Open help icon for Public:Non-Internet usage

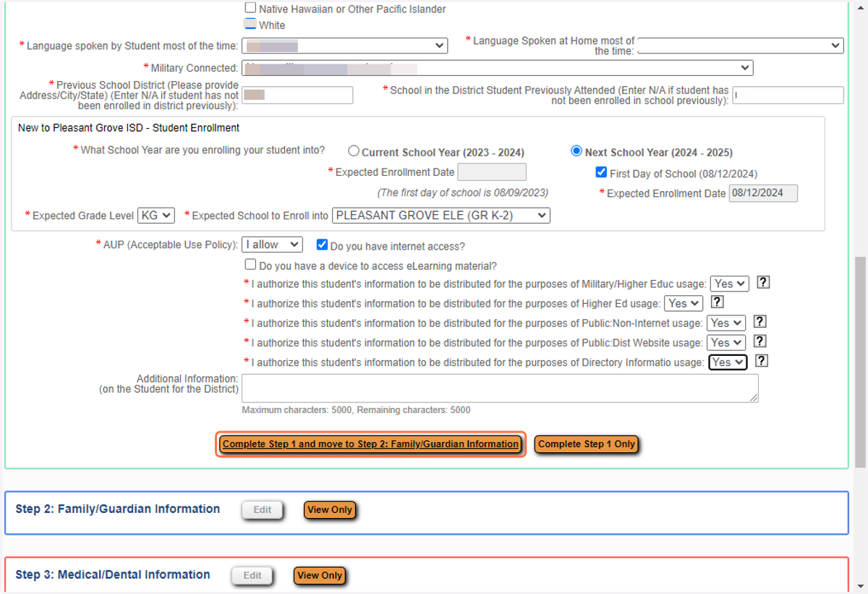(759, 322)
